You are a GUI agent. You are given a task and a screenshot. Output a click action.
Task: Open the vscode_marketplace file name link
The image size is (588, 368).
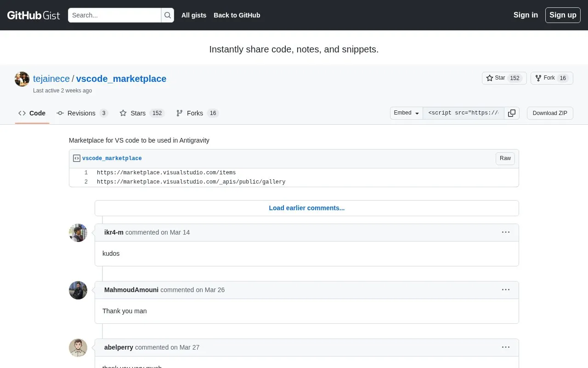click(x=112, y=158)
